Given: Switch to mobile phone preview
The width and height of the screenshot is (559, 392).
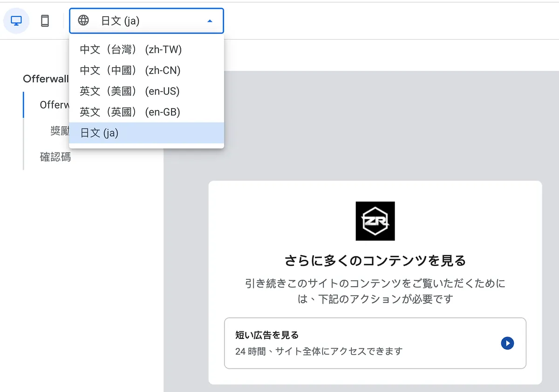Looking at the screenshot, I should coord(45,21).
